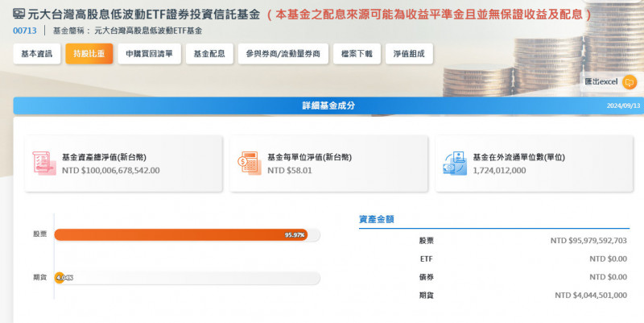Click the NTD $100,006,678,542.00 value
The width and height of the screenshot is (644, 323).
click(x=111, y=171)
